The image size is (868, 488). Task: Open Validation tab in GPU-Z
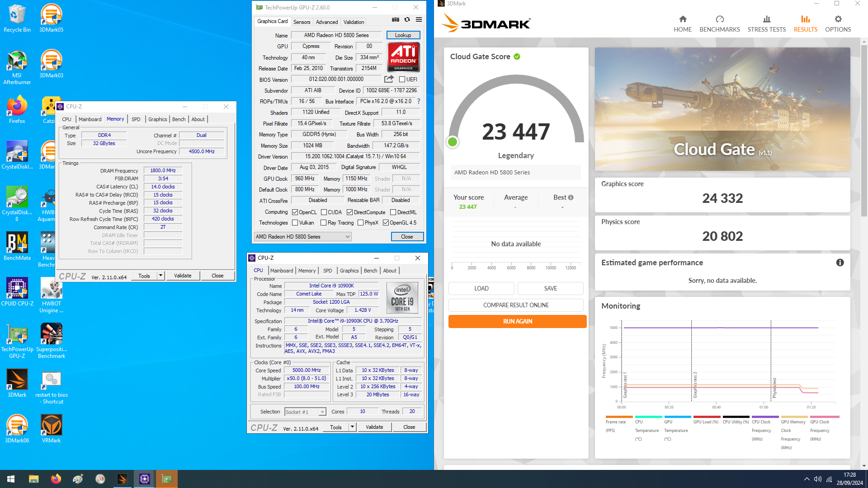pos(354,22)
